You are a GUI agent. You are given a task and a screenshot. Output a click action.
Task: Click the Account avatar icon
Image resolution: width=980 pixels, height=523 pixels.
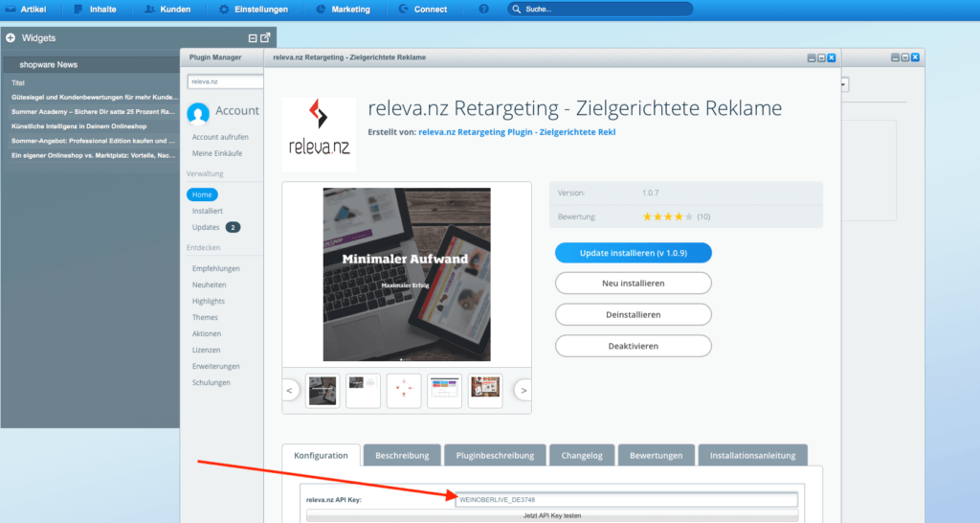[198, 113]
